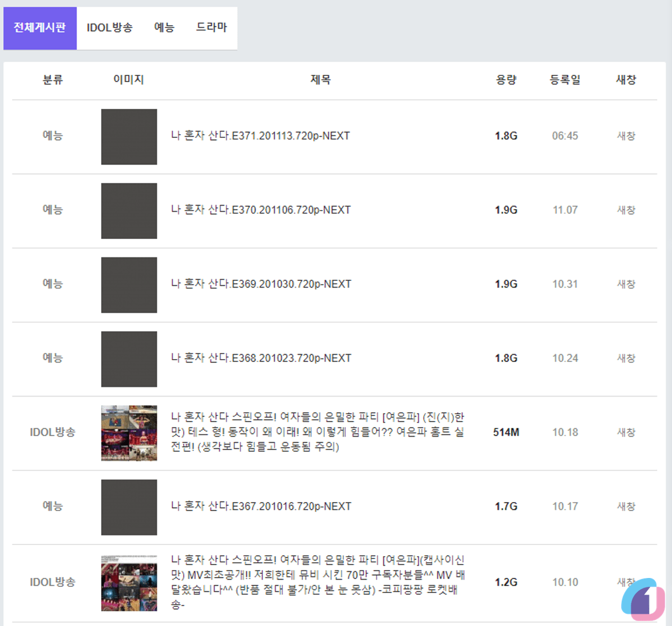Open the 전체게시판 tab
The width and height of the screenshot is (672, 626).
40,28
